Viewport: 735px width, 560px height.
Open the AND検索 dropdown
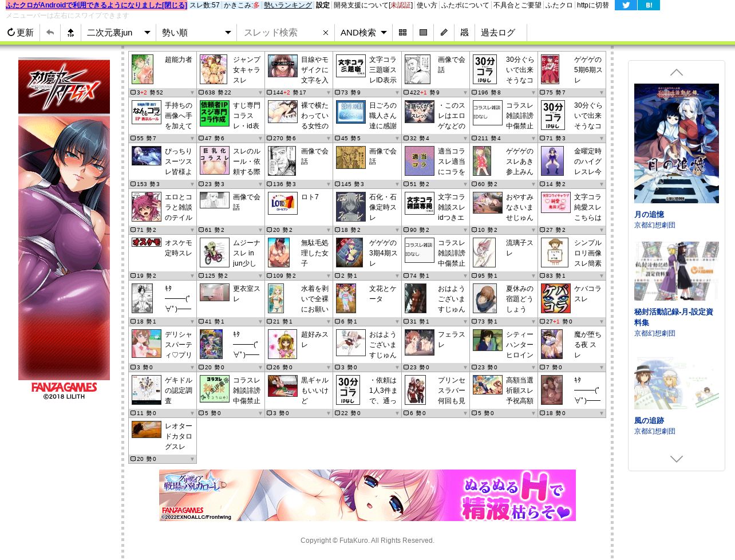363,33
